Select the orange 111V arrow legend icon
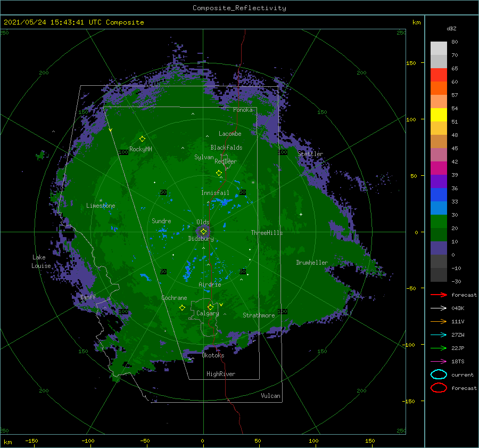The image size is (479, 448). tap(439, 321)
